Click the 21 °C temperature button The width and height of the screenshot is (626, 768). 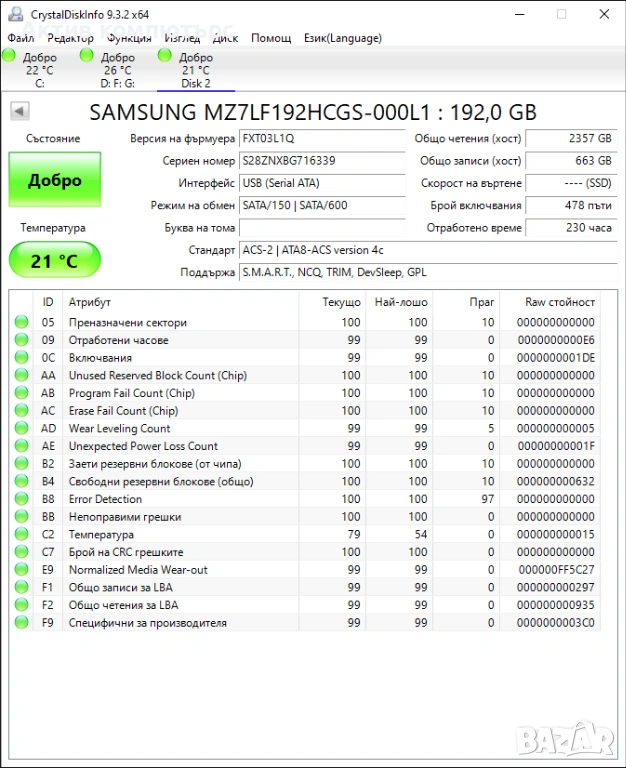tap(55, 261)
